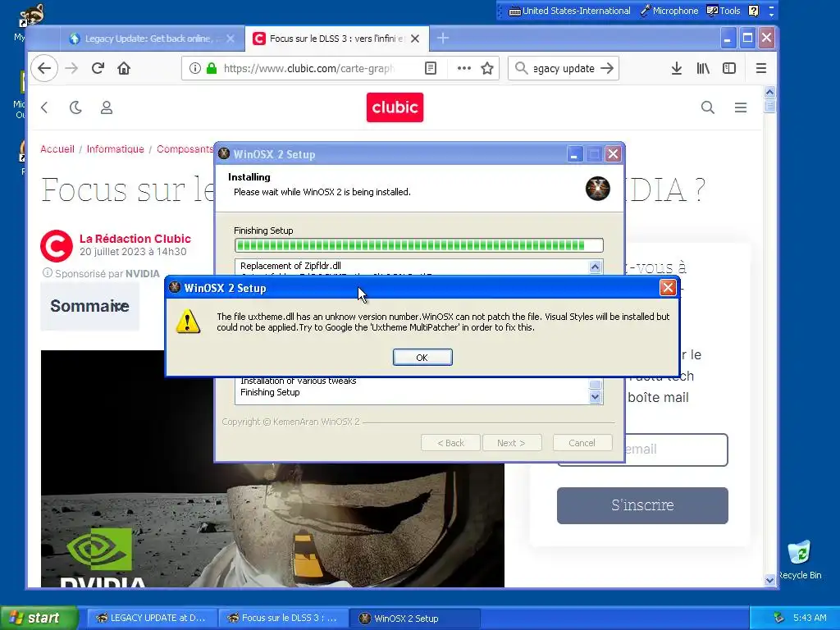This screenshot has width=840, height=630.
Task: Click the legacy update search field
Action: 563,68
